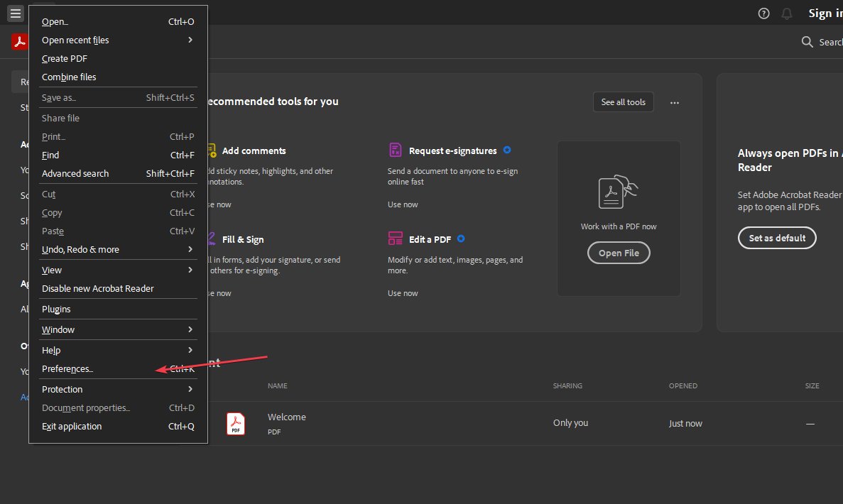This screenshot has width=843, height=504.
Task: Select Save as... menu item
Action: point(119,98)
